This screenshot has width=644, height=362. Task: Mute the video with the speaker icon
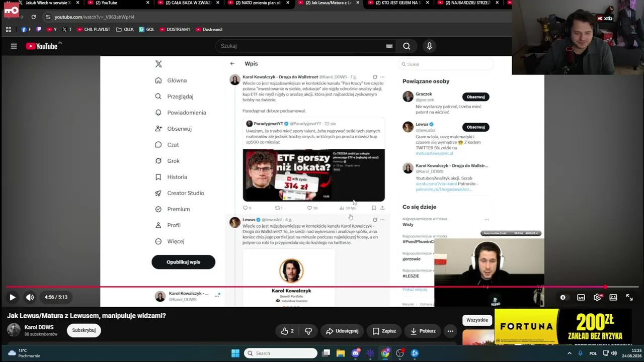(30, 297)
